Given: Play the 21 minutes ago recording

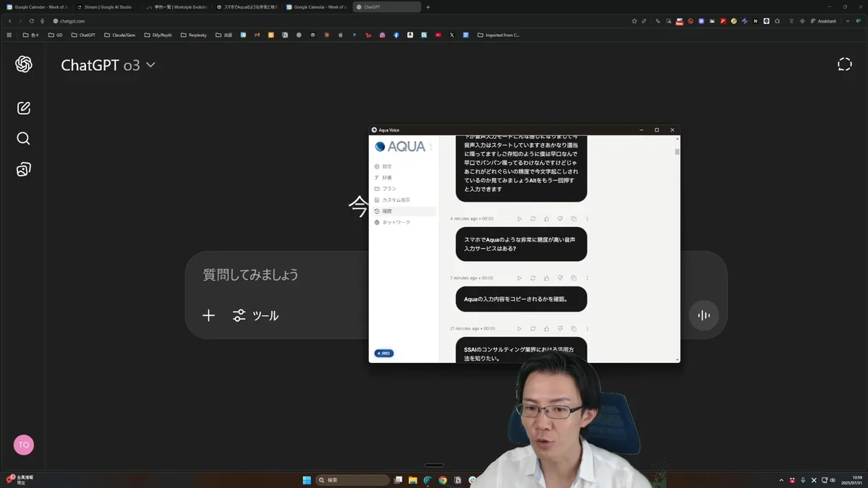Looking at the screenshot, I should [519, 329].
